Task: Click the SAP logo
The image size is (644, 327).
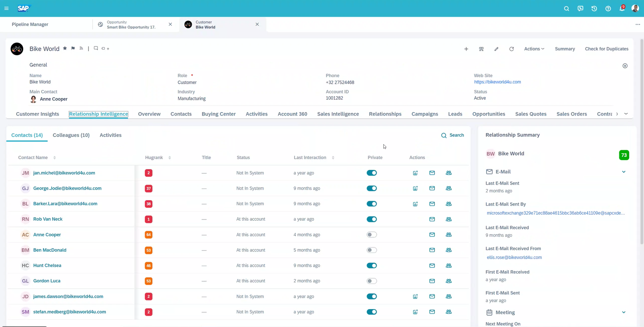Action: (23, 8)
